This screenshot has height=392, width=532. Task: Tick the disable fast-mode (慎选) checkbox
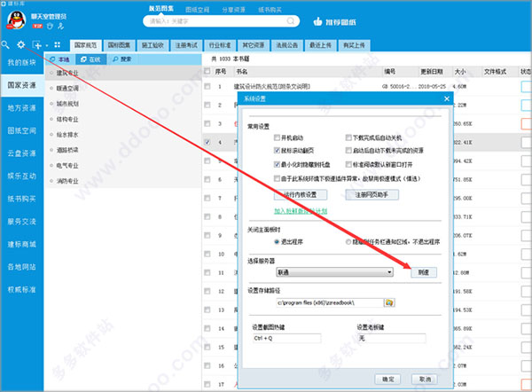click(x=277, y=178)
